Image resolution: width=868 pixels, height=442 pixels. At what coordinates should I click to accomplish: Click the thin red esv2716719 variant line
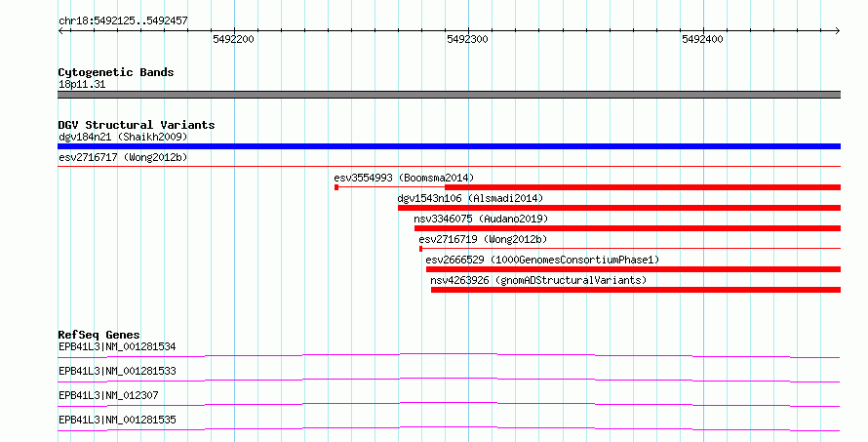[x=630, y=249]
